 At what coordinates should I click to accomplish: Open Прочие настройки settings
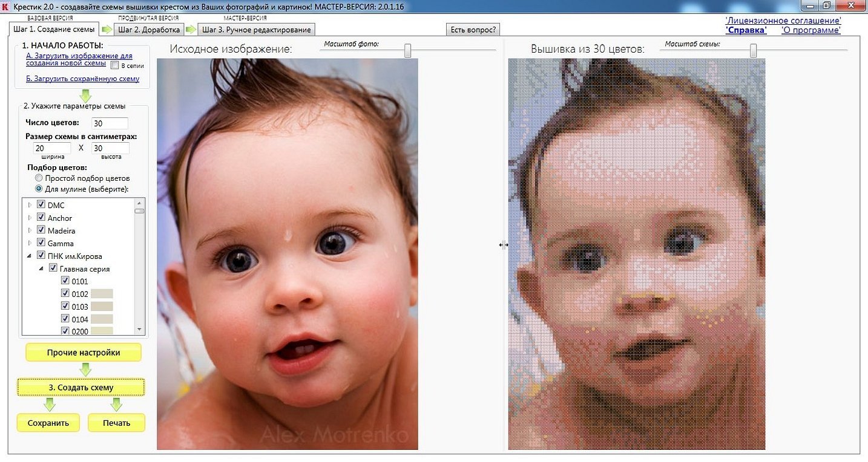(x=84, y=353)
